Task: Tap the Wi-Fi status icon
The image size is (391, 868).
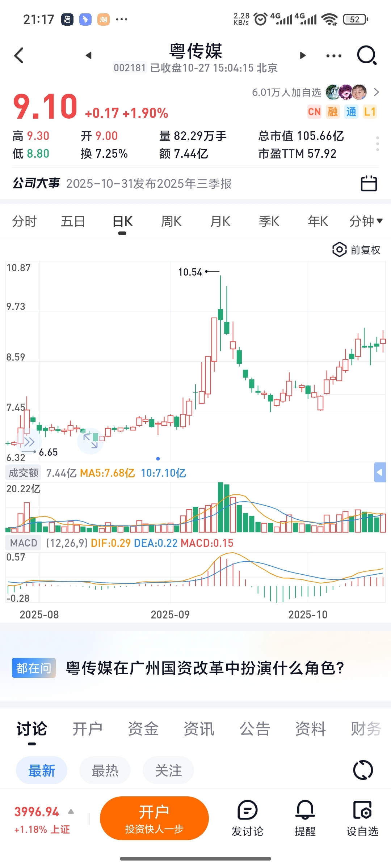Action: coord(329,19)
